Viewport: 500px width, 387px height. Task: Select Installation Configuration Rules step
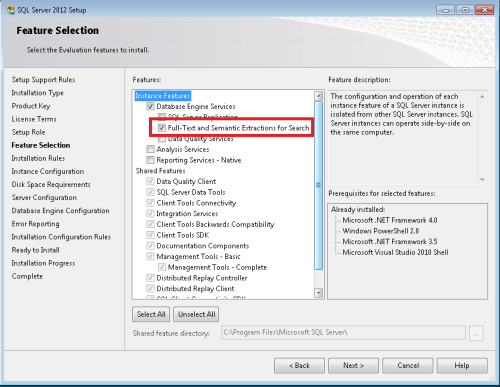coord(61,237)
